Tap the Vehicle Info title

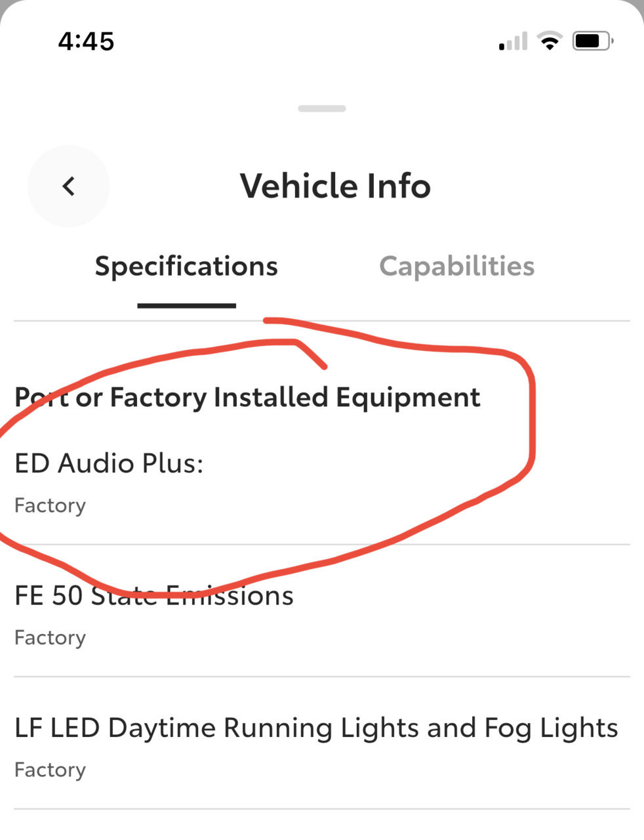(335, 186)
